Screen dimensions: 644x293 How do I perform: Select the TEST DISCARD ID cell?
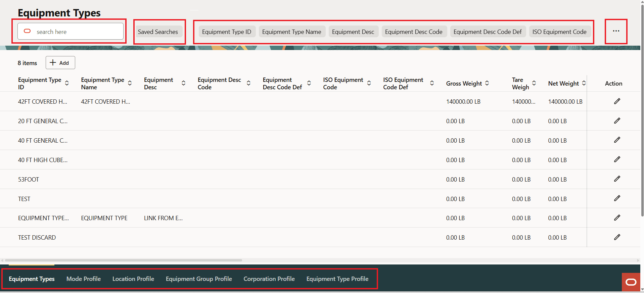pyautogui.click(x=37, y=238)
